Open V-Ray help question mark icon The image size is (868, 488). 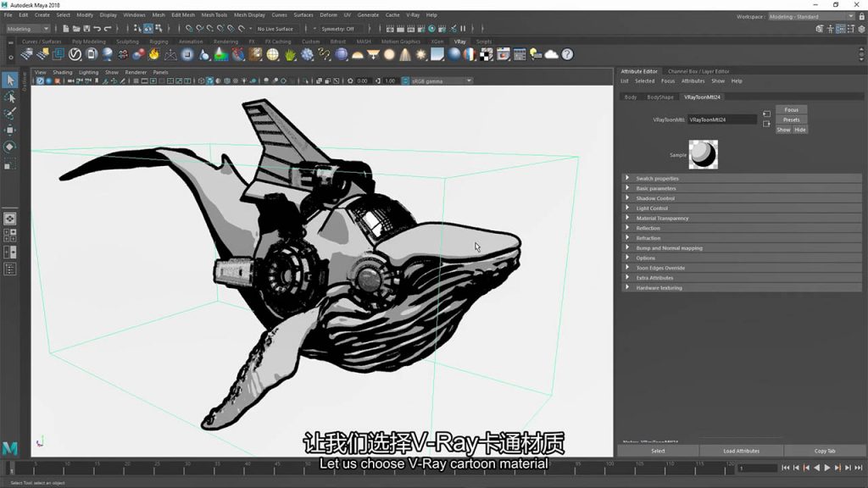[567, 54]
